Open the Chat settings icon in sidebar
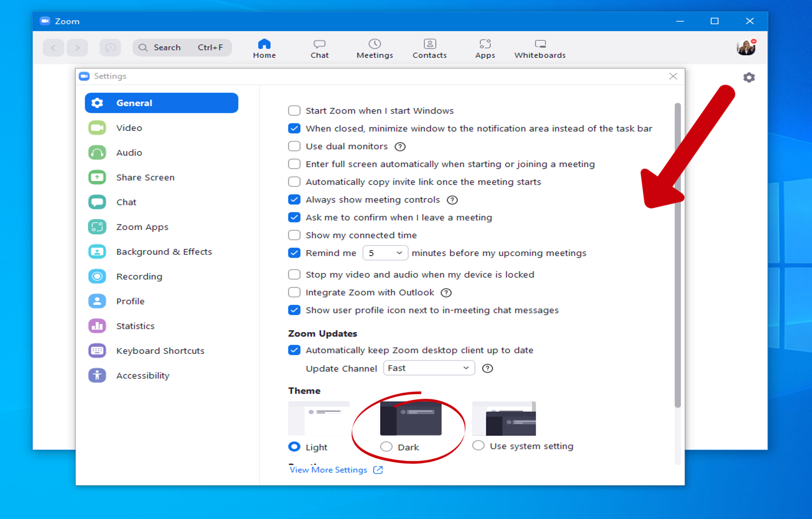This screenshot has height=519, width=812. click(97, 202)
